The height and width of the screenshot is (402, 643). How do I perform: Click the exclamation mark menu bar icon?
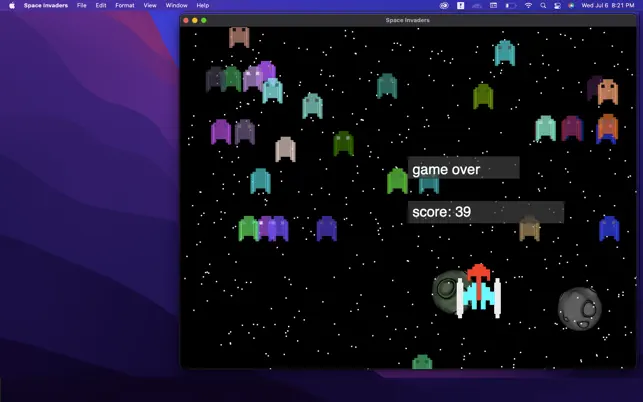pos(461,5)
